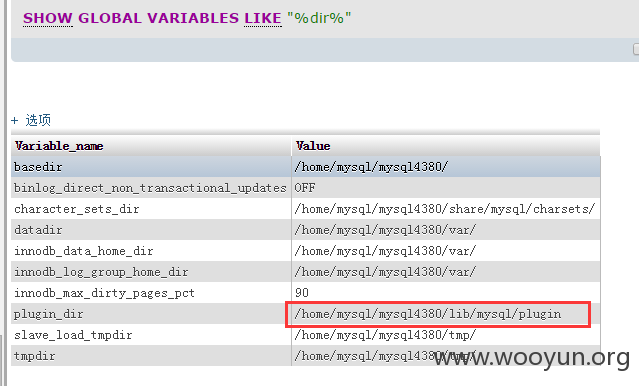Select the plugin_dir path value
The image size is (639, 386).
428,314
